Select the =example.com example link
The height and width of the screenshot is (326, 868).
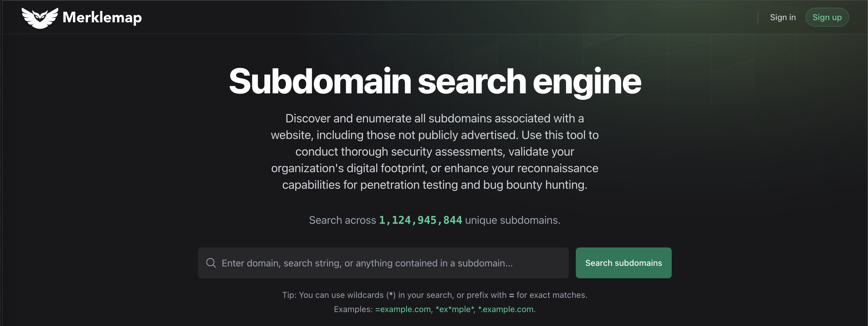point(403,309)
